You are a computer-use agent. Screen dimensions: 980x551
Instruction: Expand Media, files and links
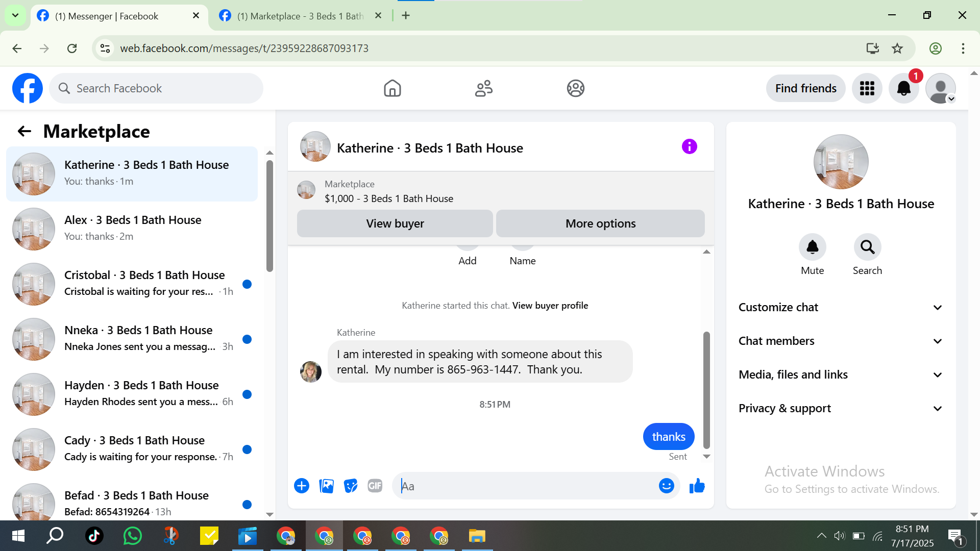coord(841,375)
